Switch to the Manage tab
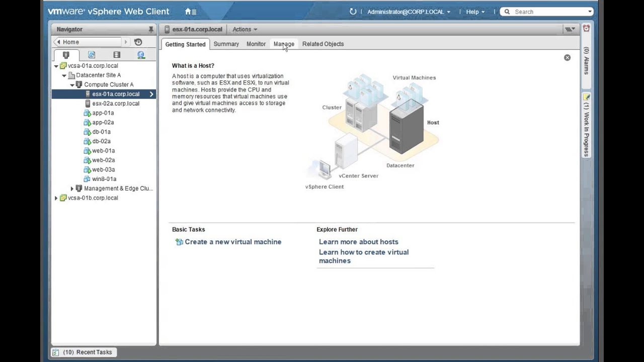 pyautogui.click(x=284, y=44)
